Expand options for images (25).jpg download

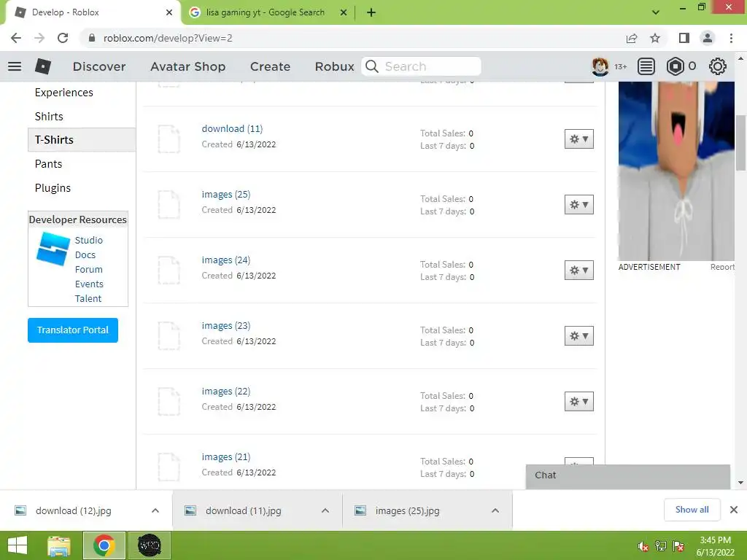pos(495,510)
